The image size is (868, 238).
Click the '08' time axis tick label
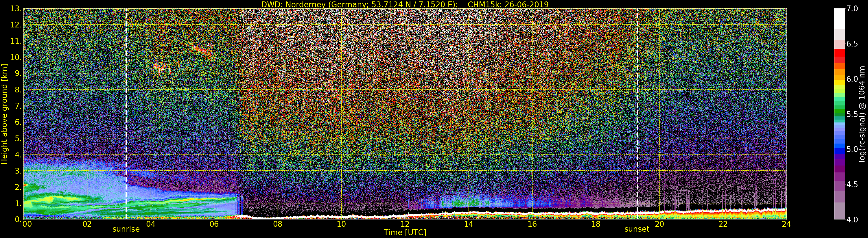click(x=278, y=224)
